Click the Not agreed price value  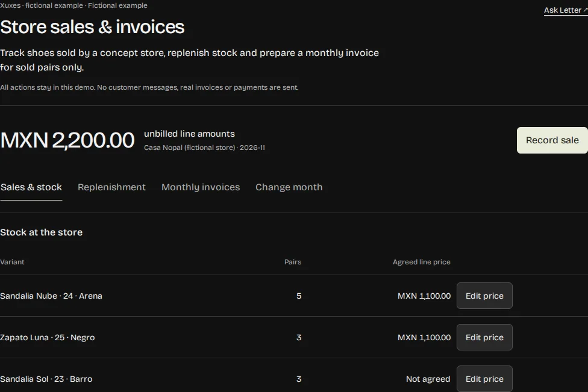(428, 379)
